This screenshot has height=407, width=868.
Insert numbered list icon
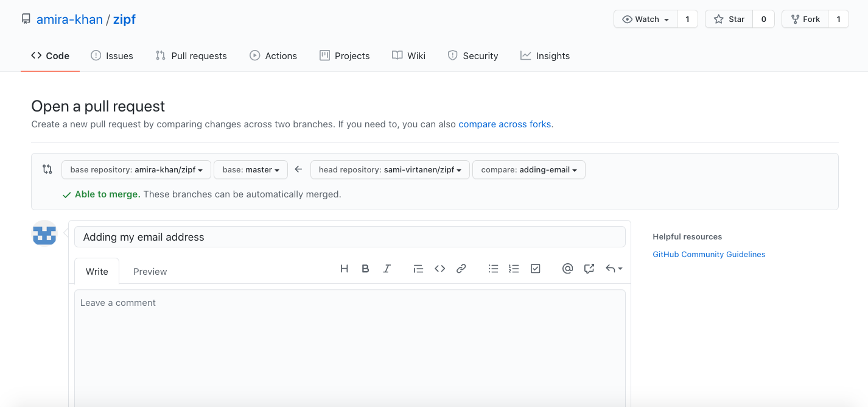514,269
